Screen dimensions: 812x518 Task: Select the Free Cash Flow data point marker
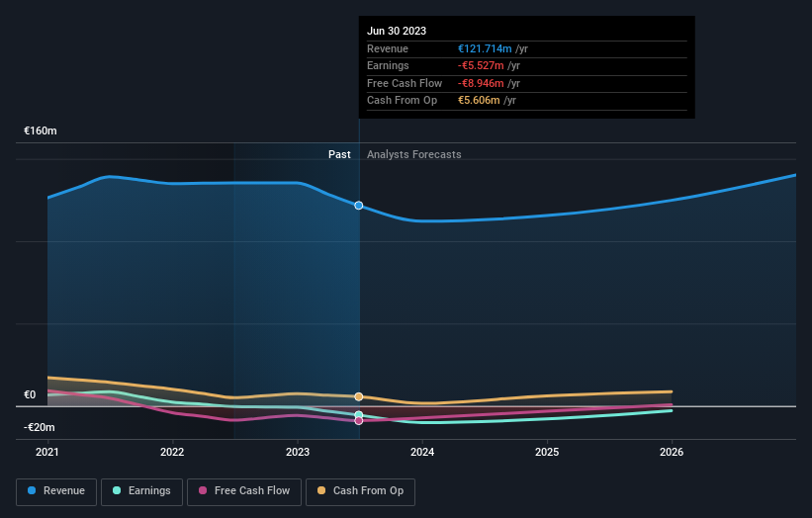(359, 421)
